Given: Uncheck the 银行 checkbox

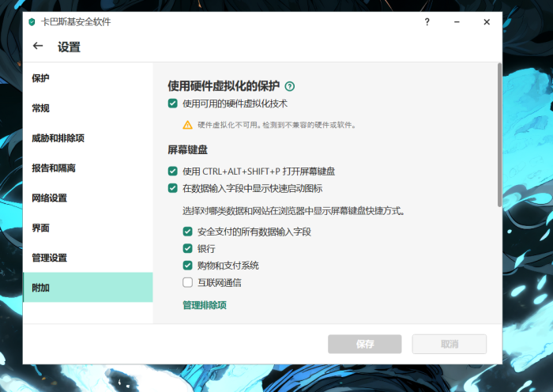Looking at the screenshot, I should [x=188, y=248].
